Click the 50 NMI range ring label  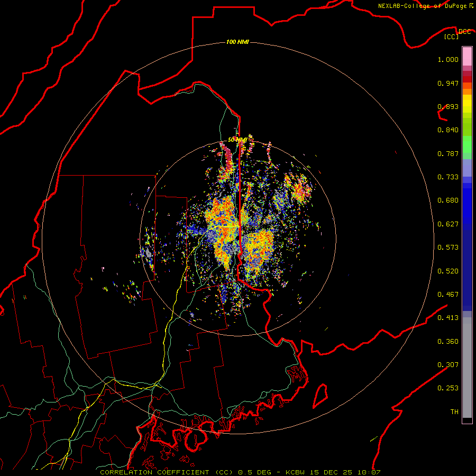pyautogui.click(x=237, y=140)
